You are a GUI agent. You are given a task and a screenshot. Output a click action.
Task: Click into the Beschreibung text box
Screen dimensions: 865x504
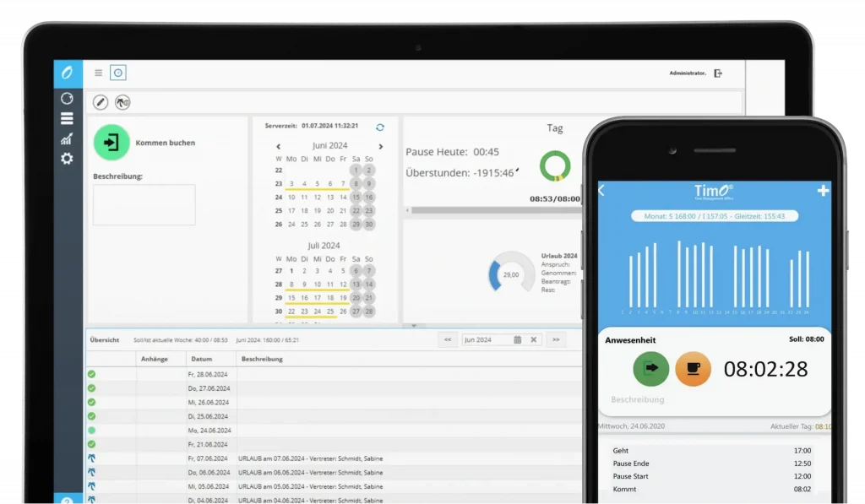coord(144,204)
